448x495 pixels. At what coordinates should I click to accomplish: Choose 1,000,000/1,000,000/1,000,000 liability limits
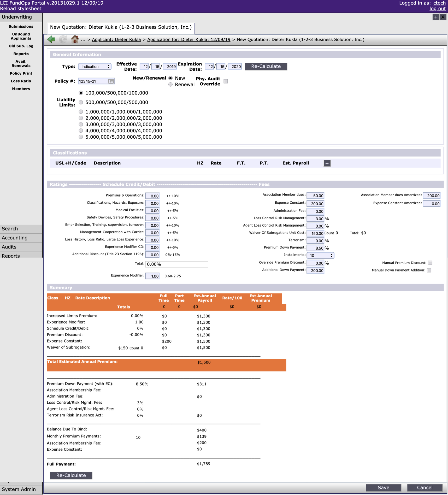tap(81, 112)
